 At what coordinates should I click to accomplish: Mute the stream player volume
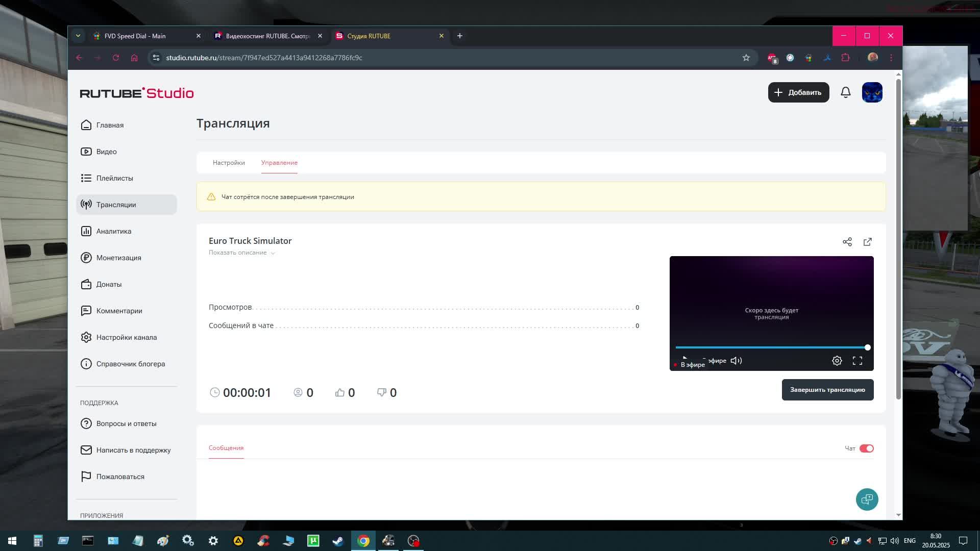tap(736, 361)
